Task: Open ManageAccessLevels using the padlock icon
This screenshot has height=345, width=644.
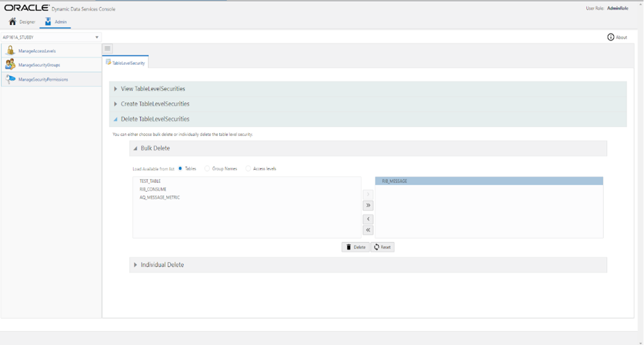Action: [x=10, y=50]
